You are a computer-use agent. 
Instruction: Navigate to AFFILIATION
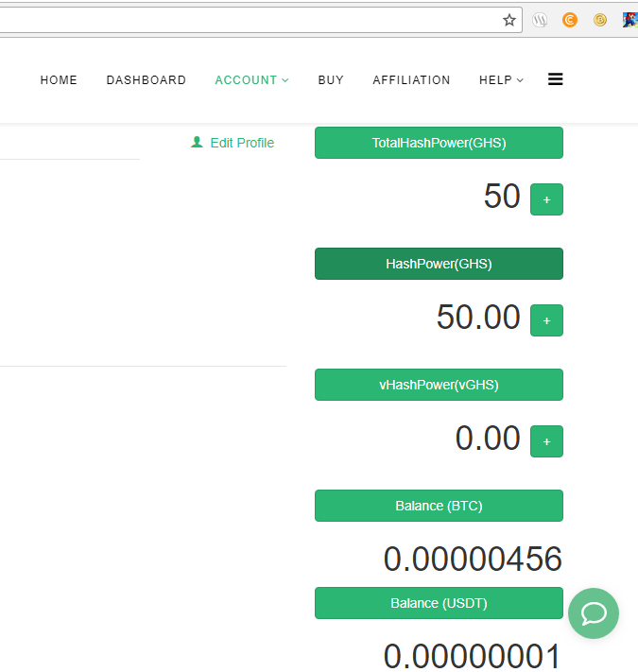[x=411, y=79]
